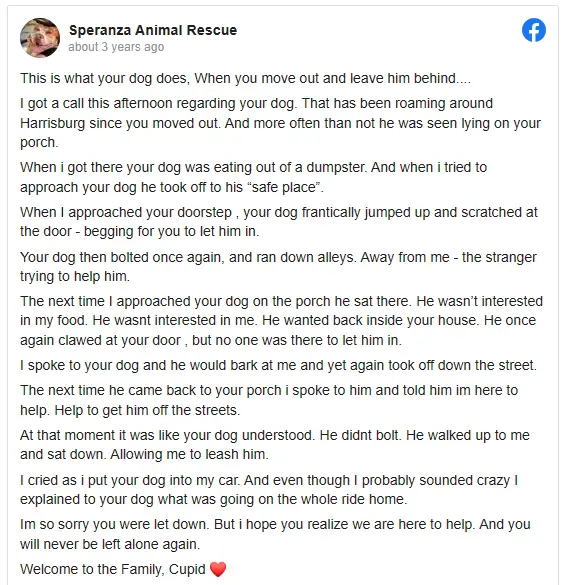Click the paragraph starting 'I got a call'
This screenshot has width=566, height=585.
[x=280, y=123]
